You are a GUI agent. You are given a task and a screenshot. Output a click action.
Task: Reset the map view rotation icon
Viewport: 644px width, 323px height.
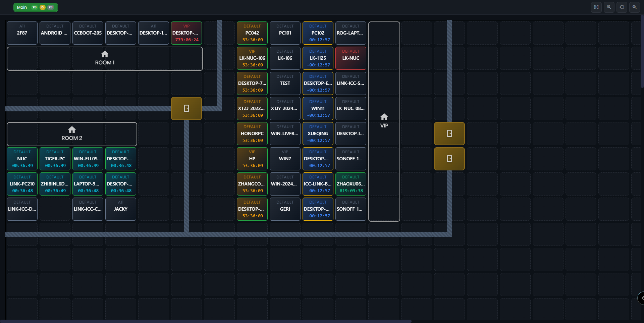point(622,7)
